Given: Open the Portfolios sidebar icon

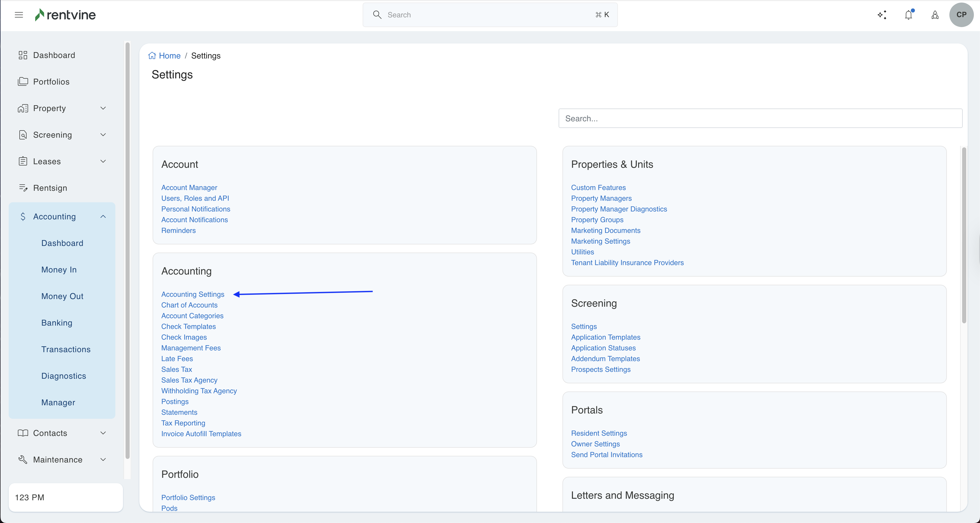Looking at the screenshot, I should 23,81.
